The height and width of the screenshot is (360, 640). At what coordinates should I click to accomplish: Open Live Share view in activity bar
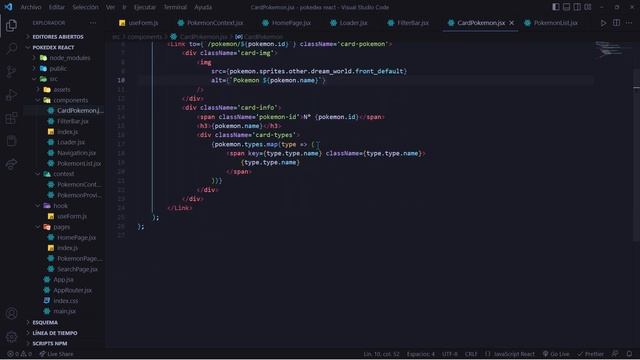point(11,164)
